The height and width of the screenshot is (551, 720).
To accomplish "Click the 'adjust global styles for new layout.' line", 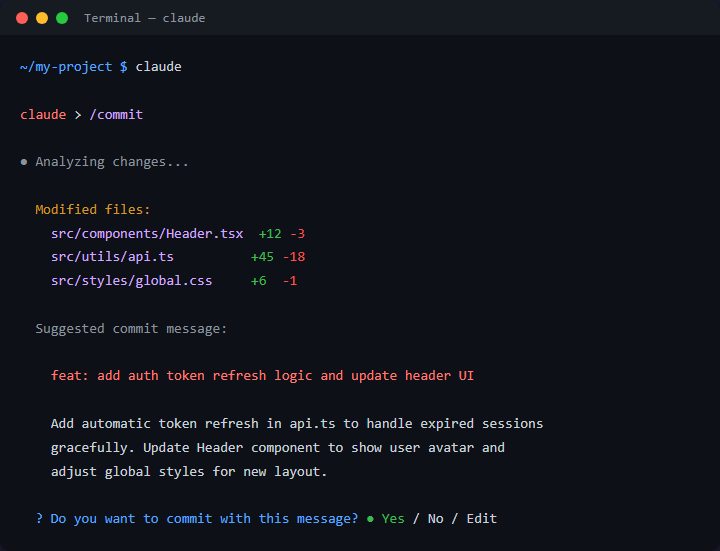I will click(x=189, y=472).
